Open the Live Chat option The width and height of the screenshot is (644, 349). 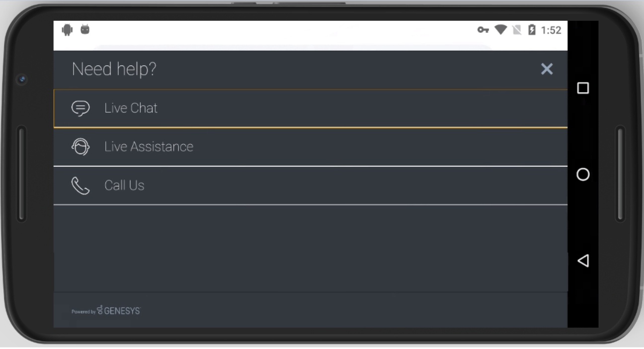click(311, 108)
